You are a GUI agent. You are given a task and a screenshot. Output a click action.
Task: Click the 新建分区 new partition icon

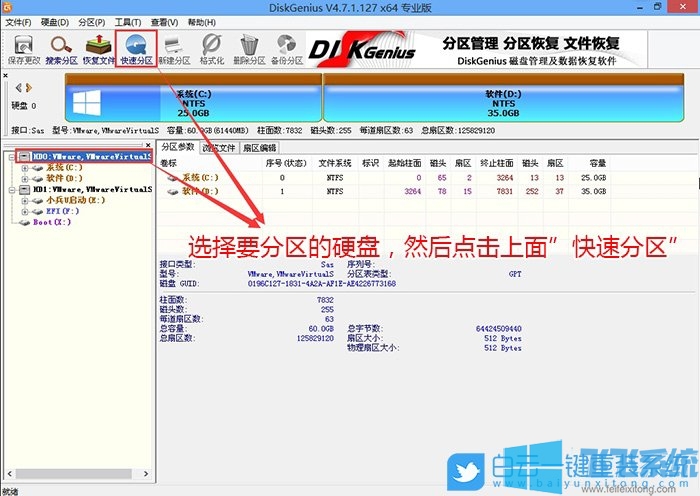174,50
